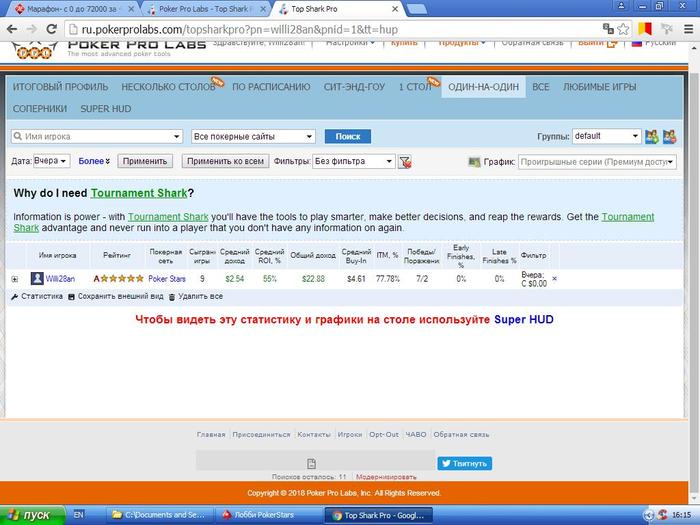Open the Настройки dropdown menu

[350, 43]
